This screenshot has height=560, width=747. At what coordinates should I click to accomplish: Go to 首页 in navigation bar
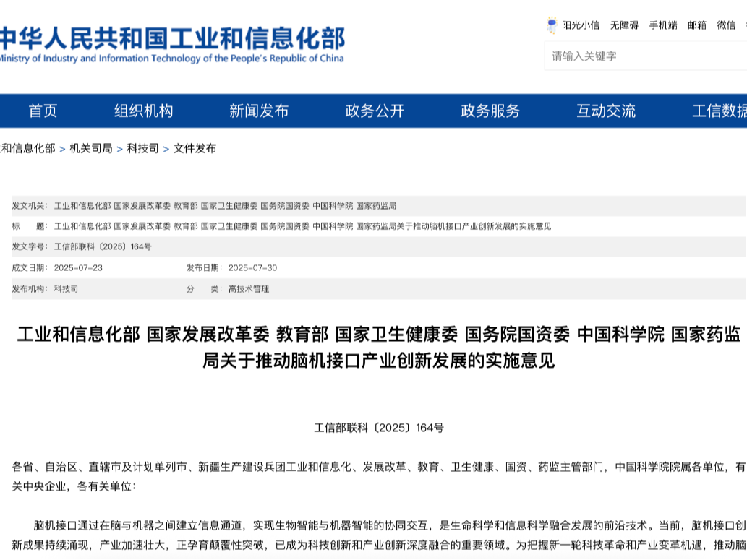pyautogui.click(x=43, y=111)
